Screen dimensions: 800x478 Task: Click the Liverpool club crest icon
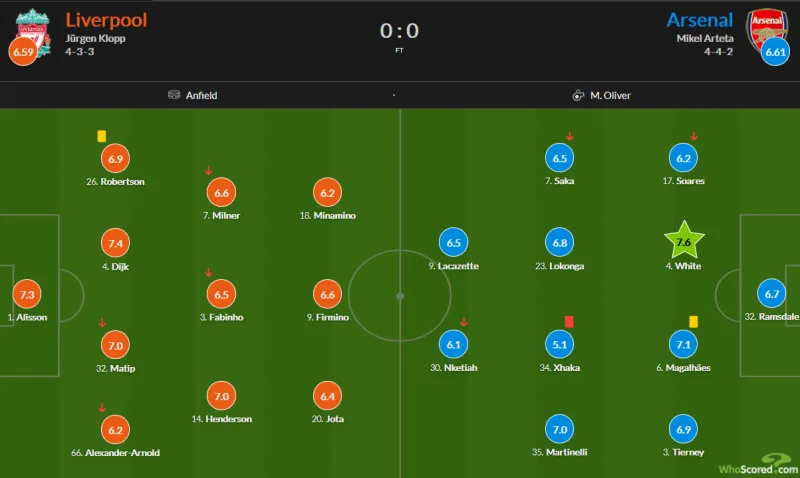coord(33,30)
